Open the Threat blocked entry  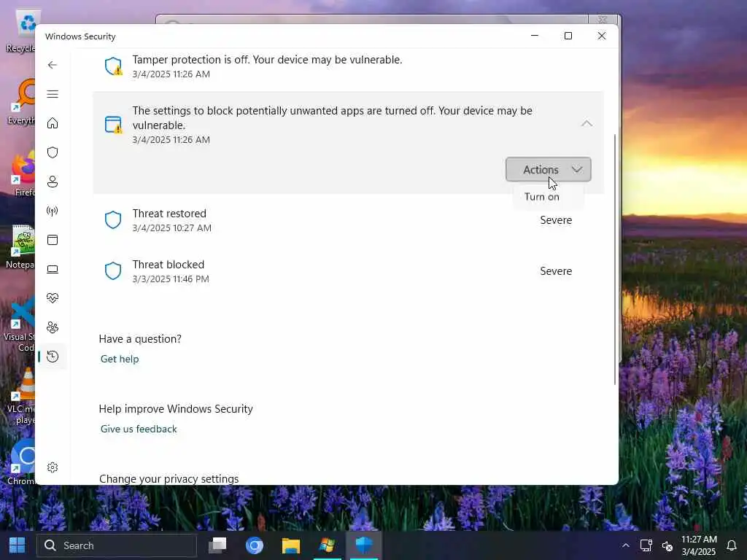pyautogui.click(x=348, y=271)
